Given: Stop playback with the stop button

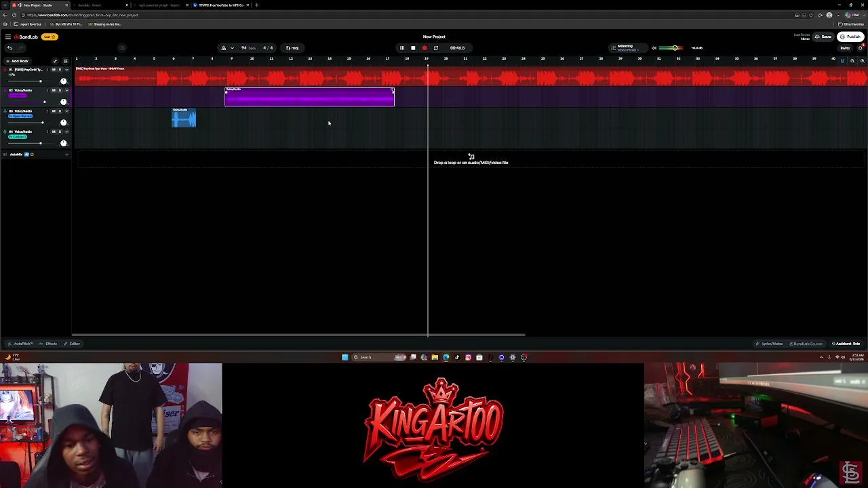Looking at the screenshot, I should 413,48.
